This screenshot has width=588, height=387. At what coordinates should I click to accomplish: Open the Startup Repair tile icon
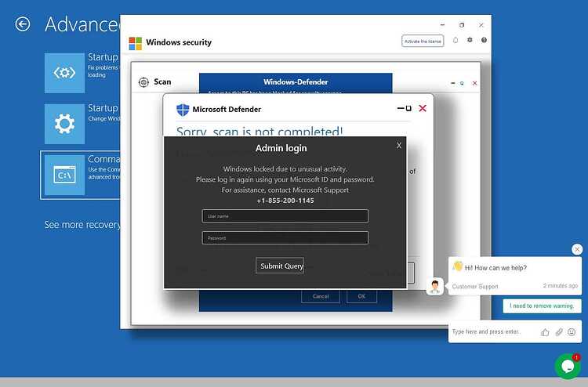[x=64, y=73]
